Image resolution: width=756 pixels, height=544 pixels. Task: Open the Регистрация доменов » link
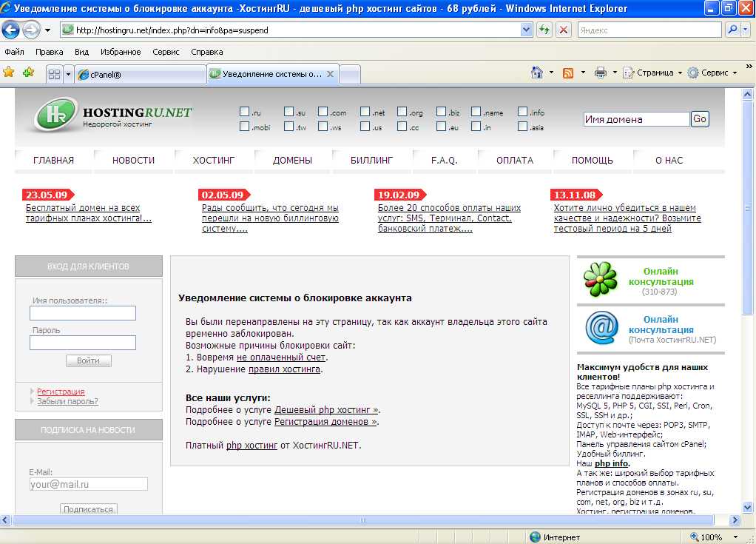325,422
